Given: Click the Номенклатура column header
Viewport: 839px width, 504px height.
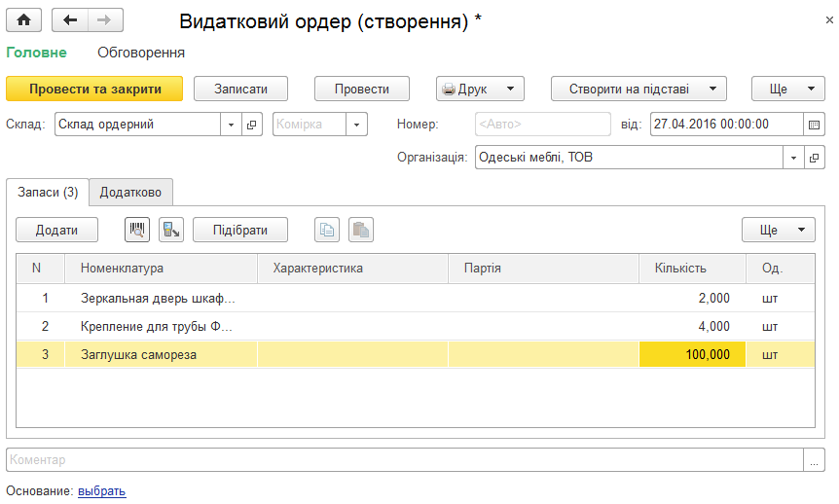Looking at the screenshot, I should tap(161, 268).
